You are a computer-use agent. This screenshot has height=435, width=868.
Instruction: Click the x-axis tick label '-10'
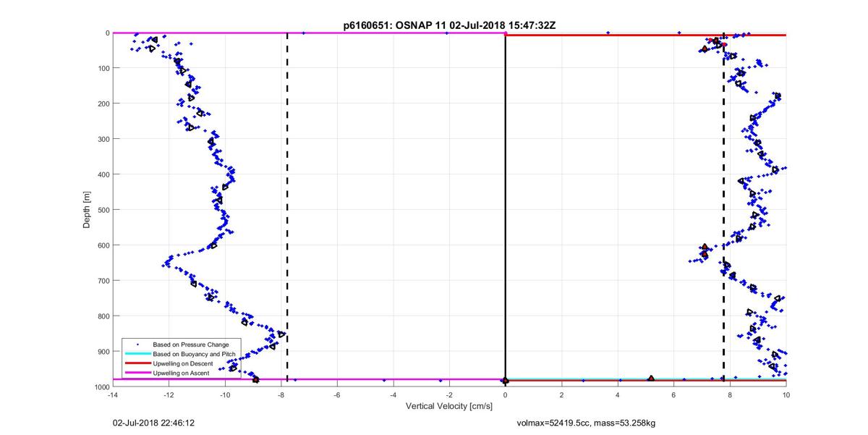[225, 395]
